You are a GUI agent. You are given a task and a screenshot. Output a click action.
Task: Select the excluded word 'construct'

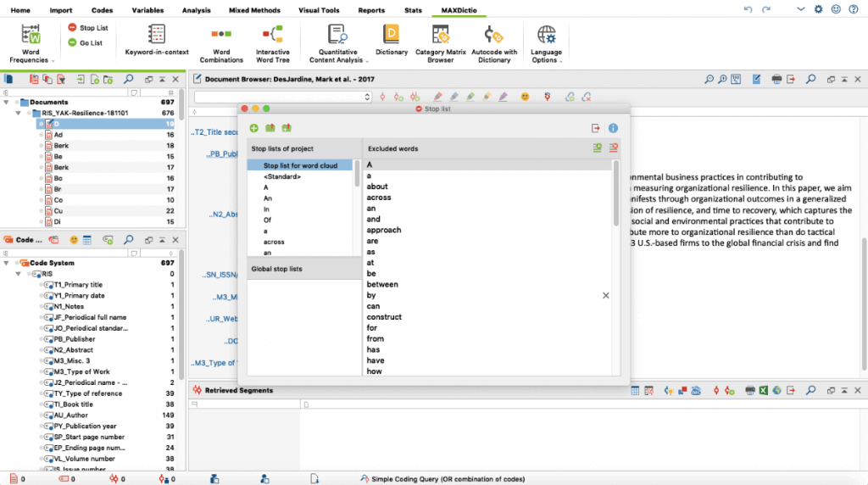[x=384, y=317]
